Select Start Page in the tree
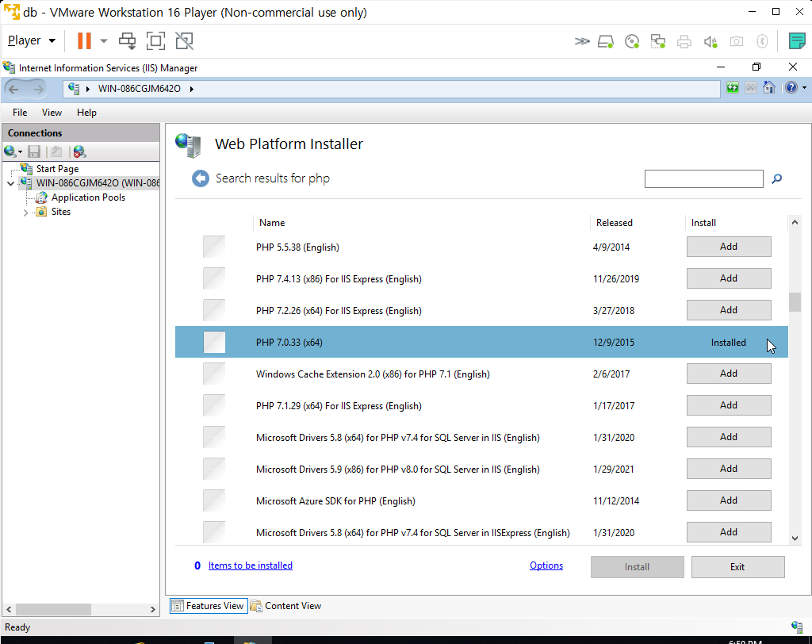 click(57, 169)
